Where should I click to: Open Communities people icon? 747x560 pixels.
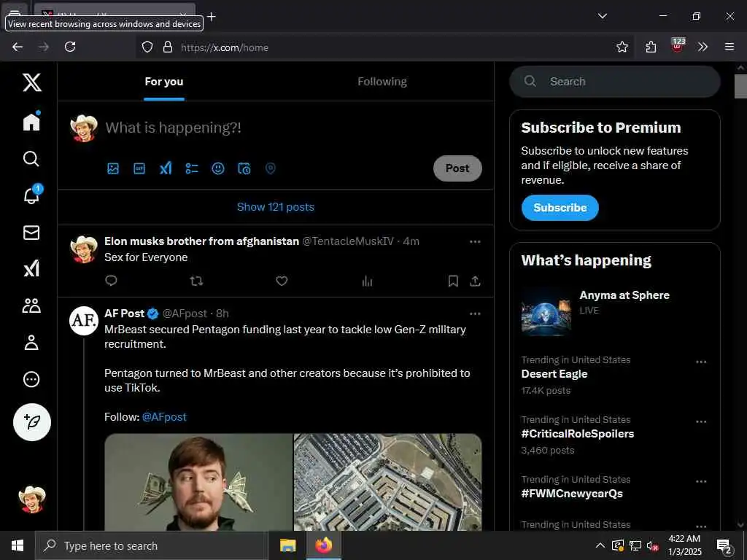(31, 306)
